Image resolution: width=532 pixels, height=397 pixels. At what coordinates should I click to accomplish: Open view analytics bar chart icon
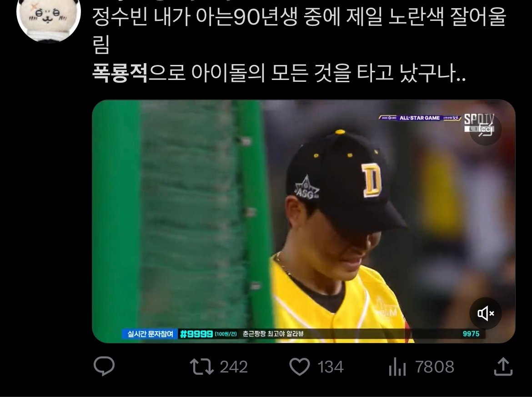(x=397, y=367)
